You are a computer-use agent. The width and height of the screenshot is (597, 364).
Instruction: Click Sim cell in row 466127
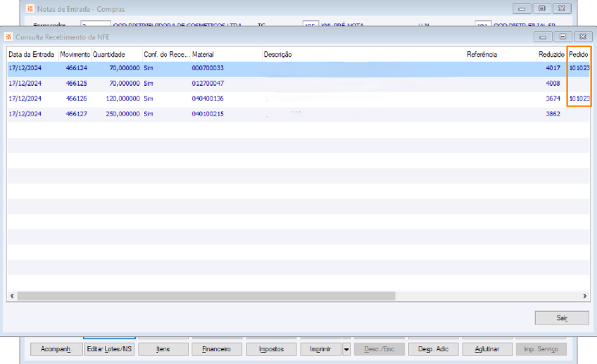[x=149, y=113]
